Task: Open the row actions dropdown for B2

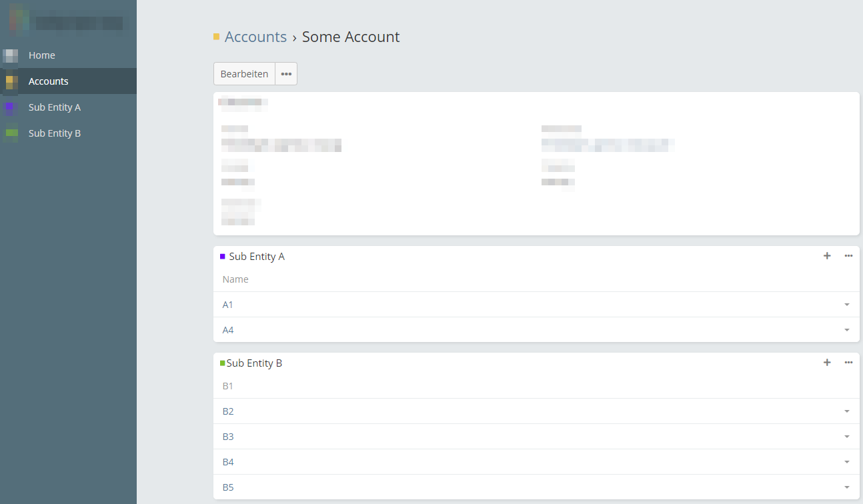Action: (x=846, y=411)
